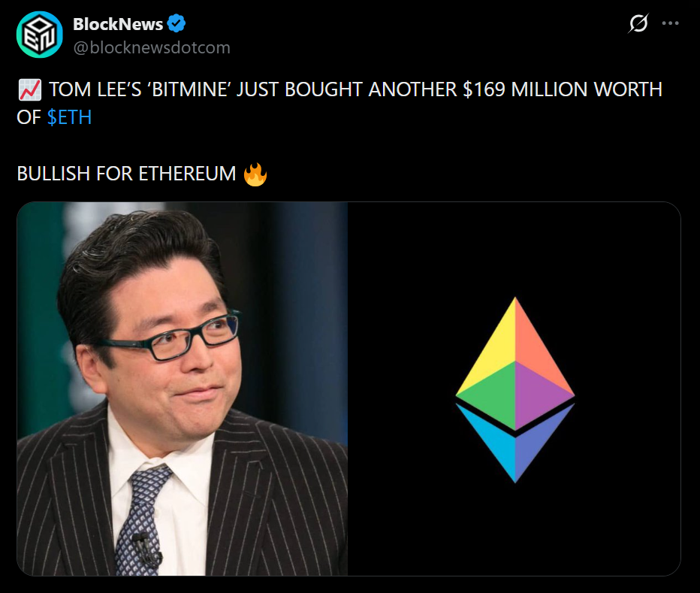Click the 'BULLISH FOR ETHEREUM' text line

(x=126, y=174)
